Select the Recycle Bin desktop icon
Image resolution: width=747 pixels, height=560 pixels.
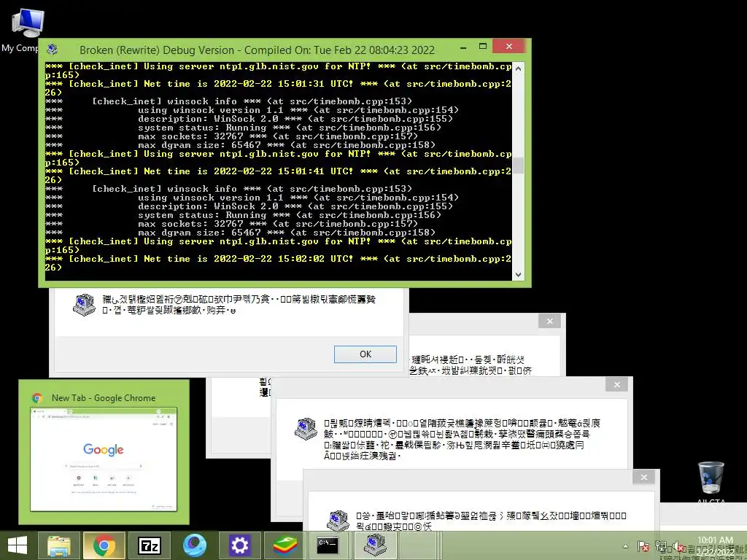point(711,483)
